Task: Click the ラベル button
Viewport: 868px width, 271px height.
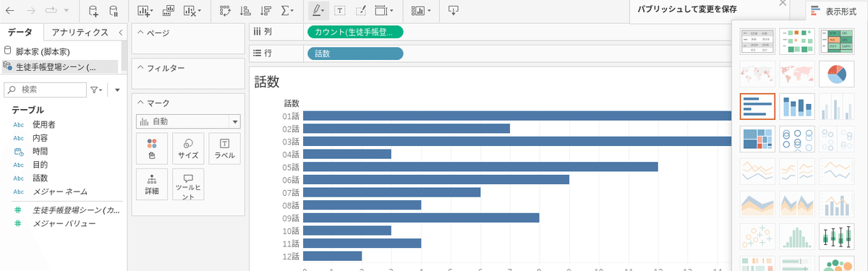Action: pyautogui.click(x=224, y=148)
